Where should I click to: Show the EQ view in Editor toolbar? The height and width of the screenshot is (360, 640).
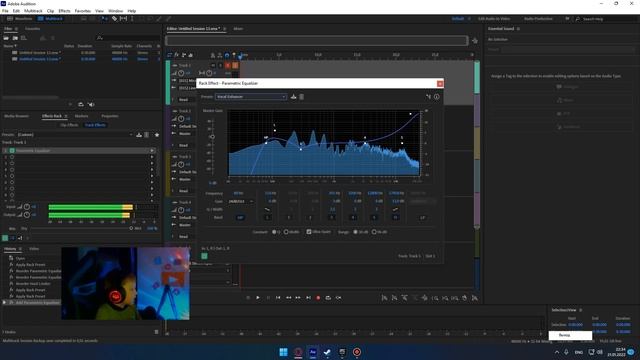191,55
